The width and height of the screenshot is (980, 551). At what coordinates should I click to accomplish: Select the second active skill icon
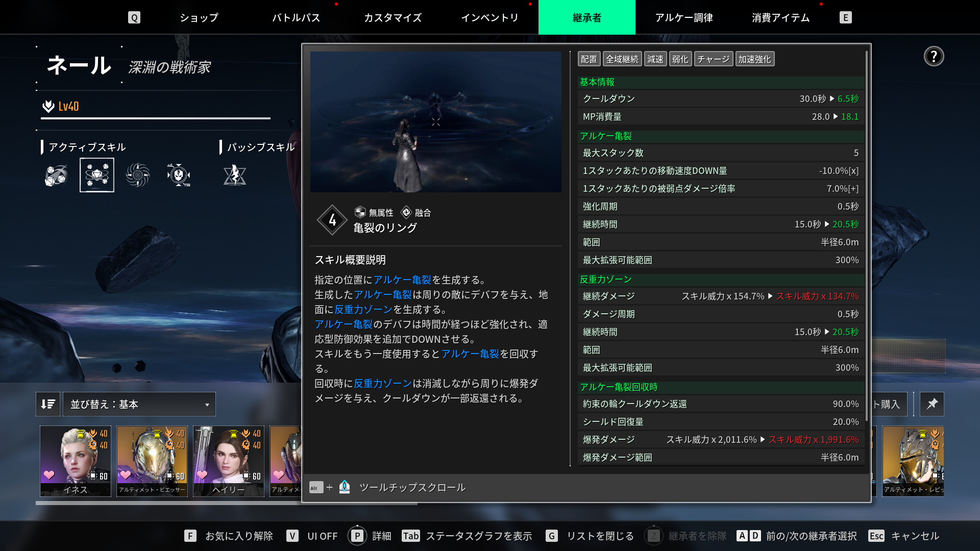97,176
